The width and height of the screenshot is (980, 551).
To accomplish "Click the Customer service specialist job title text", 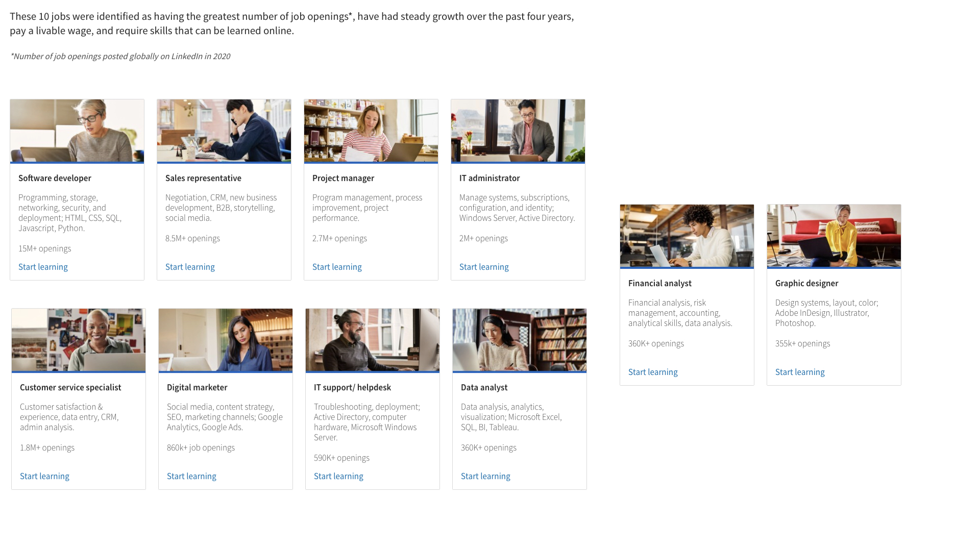I will 70,387.
